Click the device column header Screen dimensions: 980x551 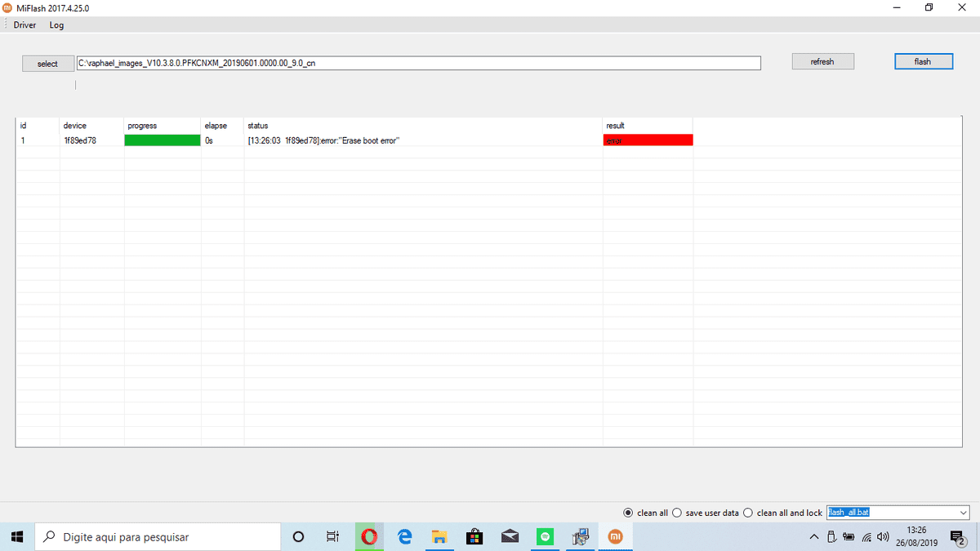coord(75,126)
